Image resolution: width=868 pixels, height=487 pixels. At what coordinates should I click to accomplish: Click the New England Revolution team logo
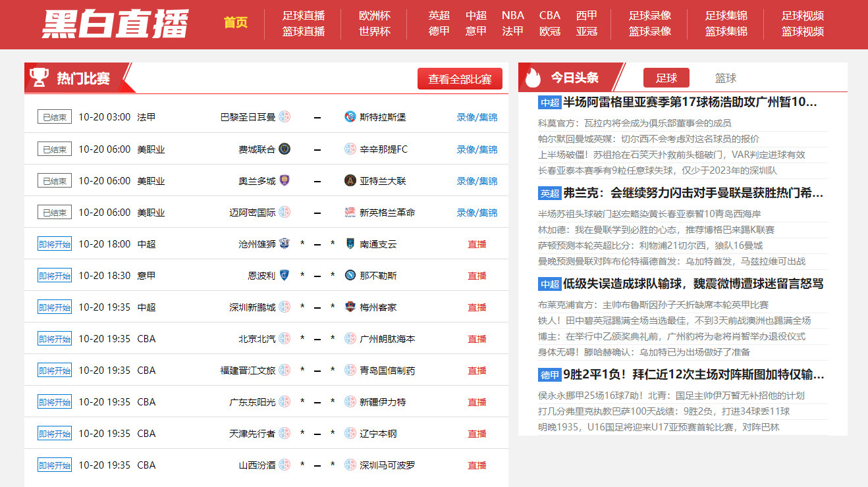(x=350, y=212)
